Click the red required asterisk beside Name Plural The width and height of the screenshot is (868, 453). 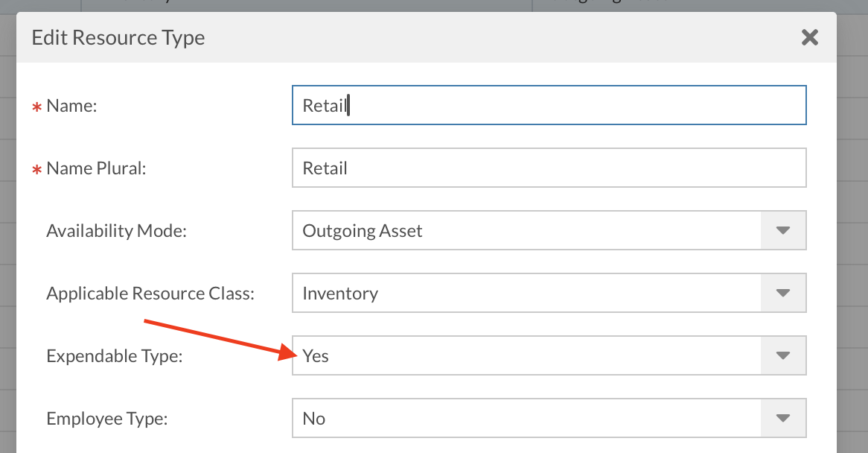pos(36,171)
